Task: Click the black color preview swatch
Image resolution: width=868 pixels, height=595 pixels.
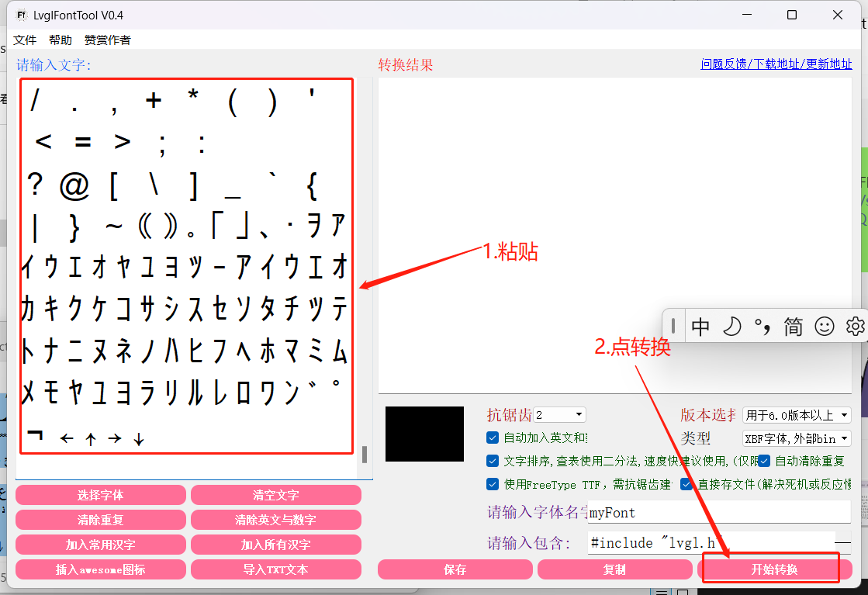Action: pos(424,434)
